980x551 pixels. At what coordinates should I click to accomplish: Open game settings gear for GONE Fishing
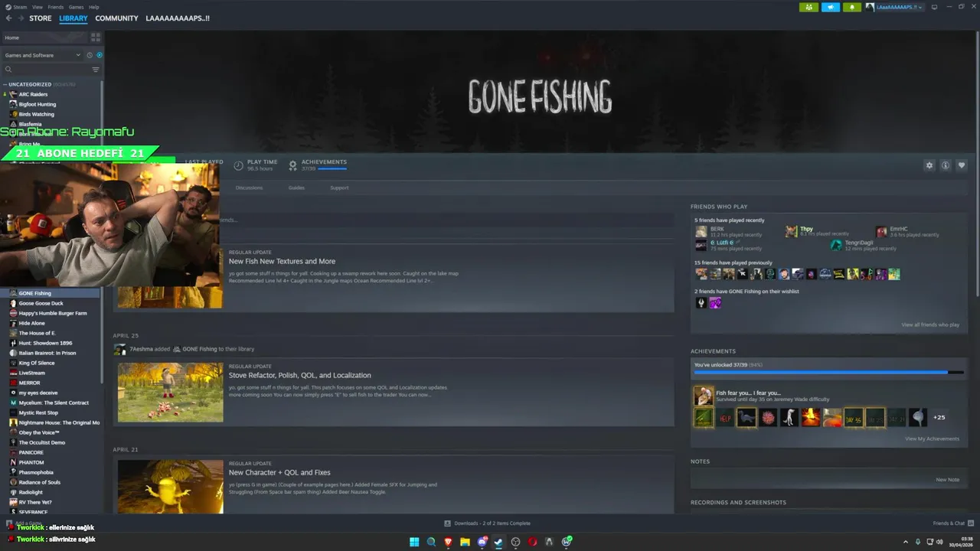(929, 165)
